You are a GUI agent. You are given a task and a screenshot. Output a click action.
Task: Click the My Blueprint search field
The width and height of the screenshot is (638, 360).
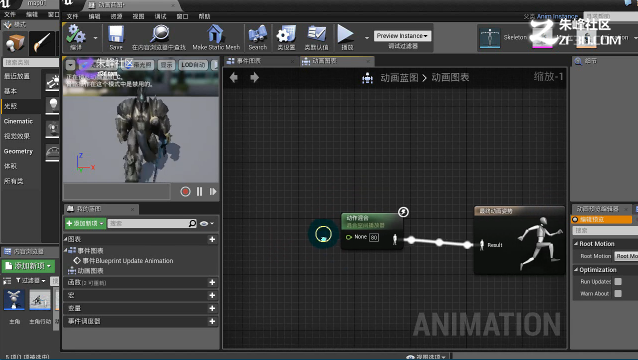point(153,223)
